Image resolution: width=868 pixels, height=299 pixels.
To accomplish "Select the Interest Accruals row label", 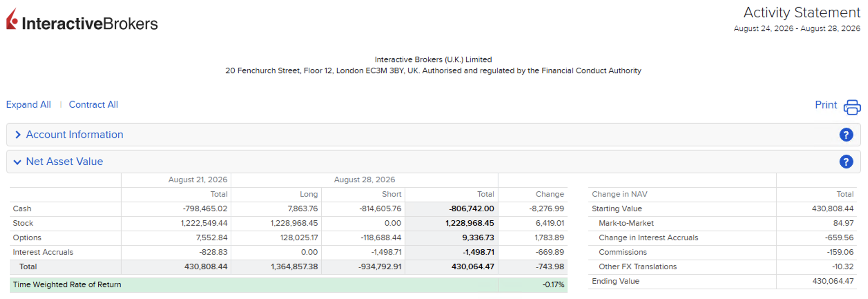I will (43, 252).
